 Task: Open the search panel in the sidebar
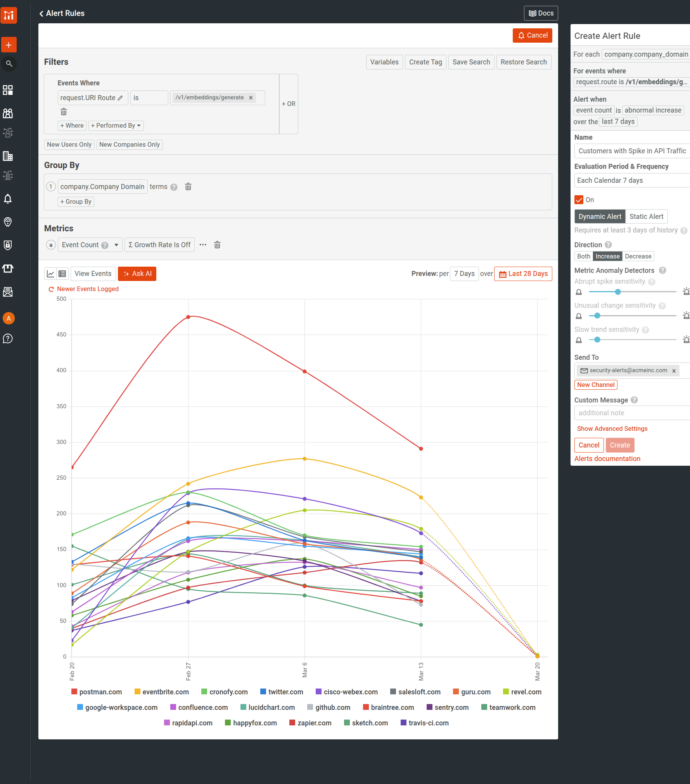click(9, 64)
